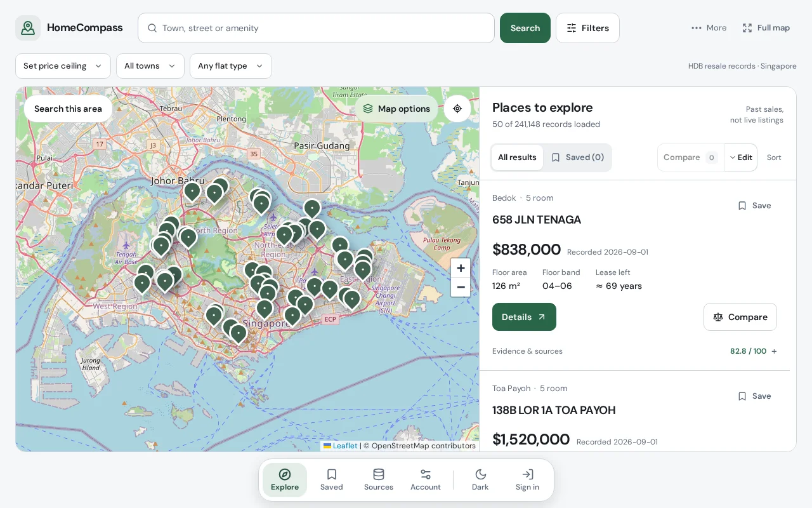Click the HomeCompass logo icon
Screen dimensions: 812x508
pyautogui.click(x=28, y=28)
